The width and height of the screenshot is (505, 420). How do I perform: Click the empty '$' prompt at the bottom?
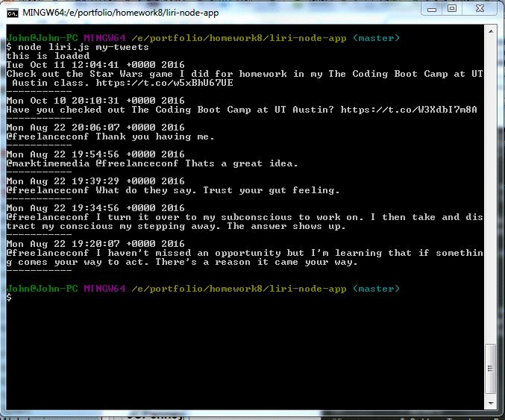9,298
